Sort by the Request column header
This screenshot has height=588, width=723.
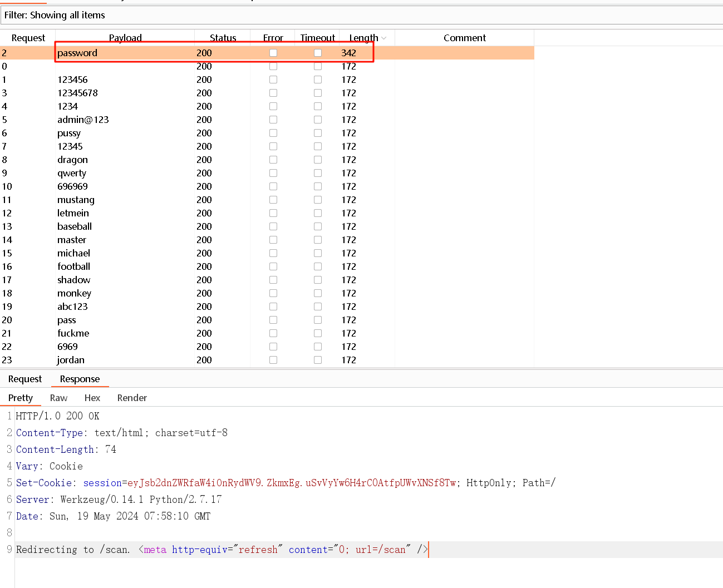(x=28, y=38)
